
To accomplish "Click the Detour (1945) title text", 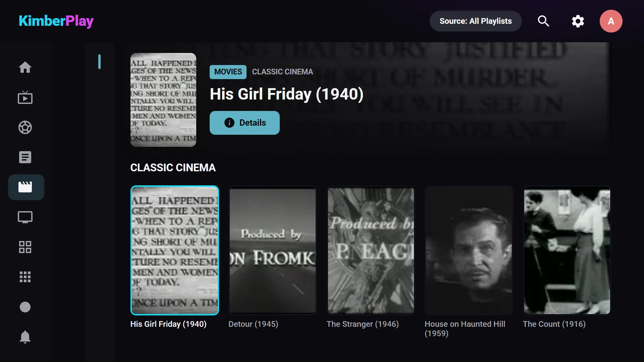I will click(x=253, y=324).
